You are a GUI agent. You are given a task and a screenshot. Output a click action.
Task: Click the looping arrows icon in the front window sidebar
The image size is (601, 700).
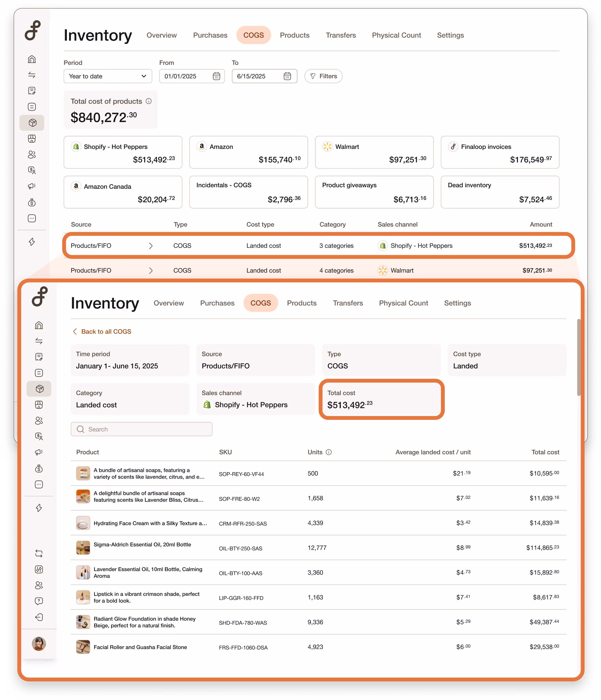39,553
